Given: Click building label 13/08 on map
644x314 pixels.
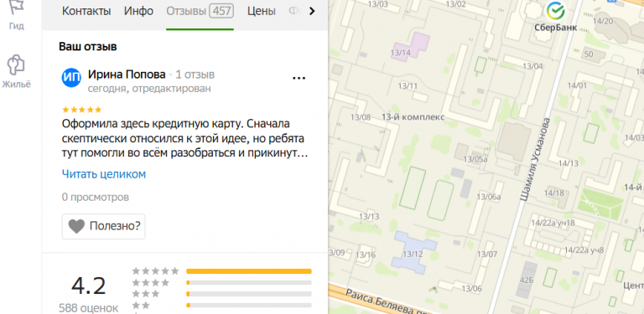Looking at the screenshot, I should tap(361, 117).
